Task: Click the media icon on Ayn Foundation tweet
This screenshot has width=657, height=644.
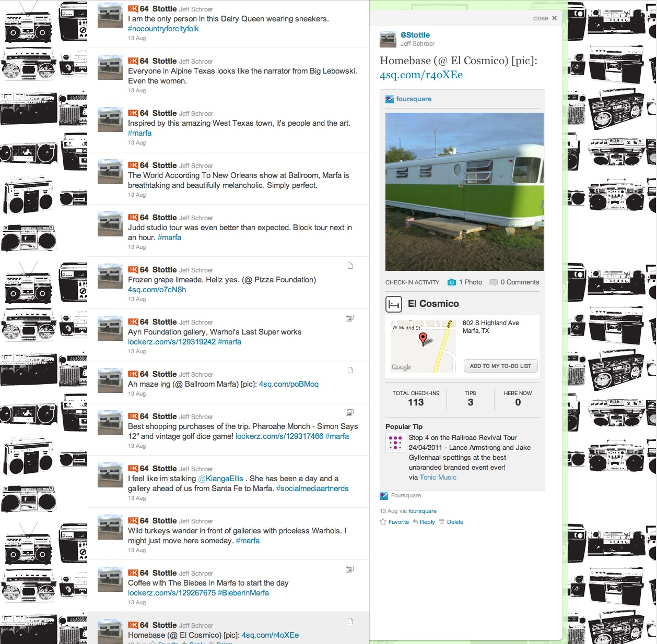Action: 349,318
